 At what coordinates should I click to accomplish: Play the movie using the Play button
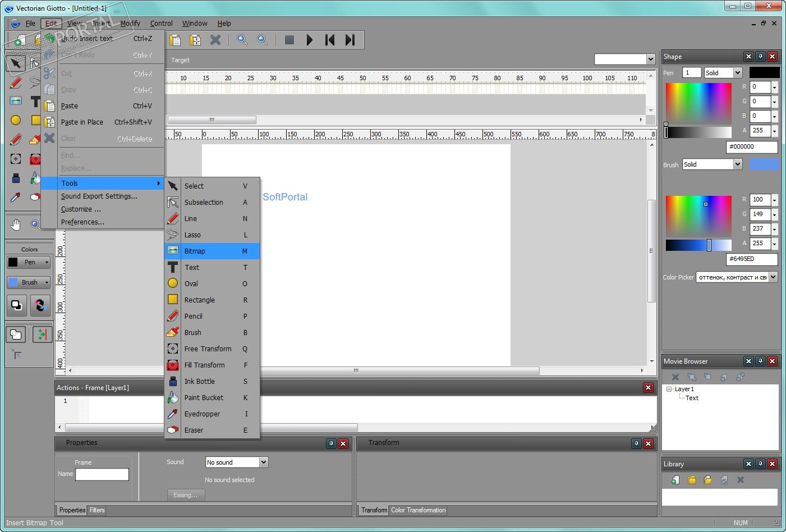point(310,40)
